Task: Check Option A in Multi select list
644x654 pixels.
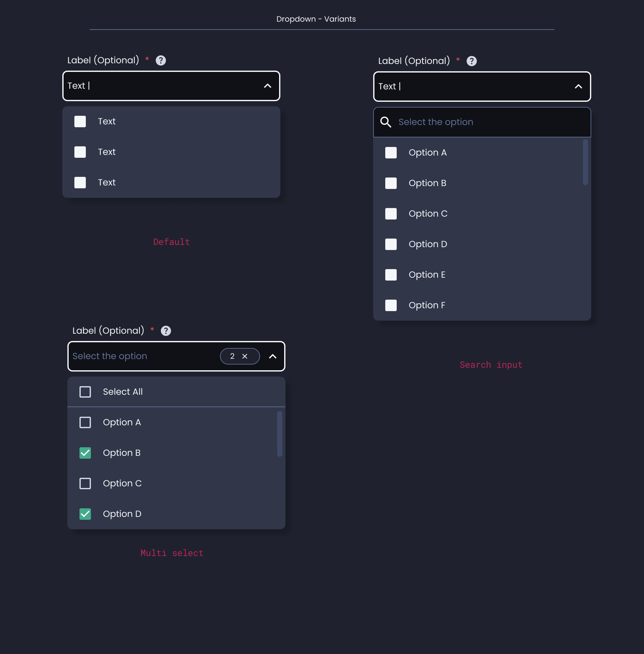Action: pos(85,422)
